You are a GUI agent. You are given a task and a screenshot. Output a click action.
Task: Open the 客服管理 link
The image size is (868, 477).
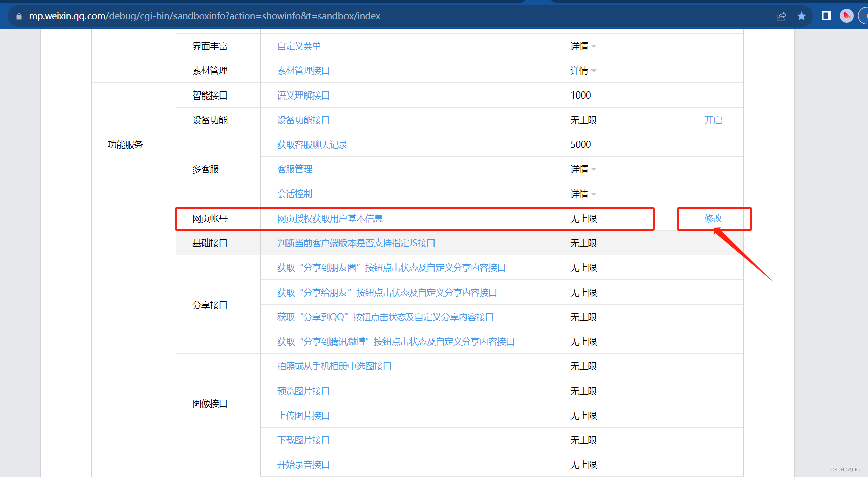coord(295,169)
